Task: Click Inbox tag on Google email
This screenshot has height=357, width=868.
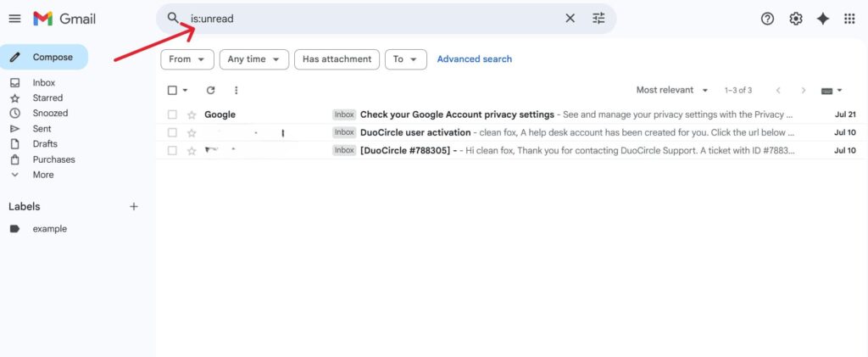Action: 344,114
